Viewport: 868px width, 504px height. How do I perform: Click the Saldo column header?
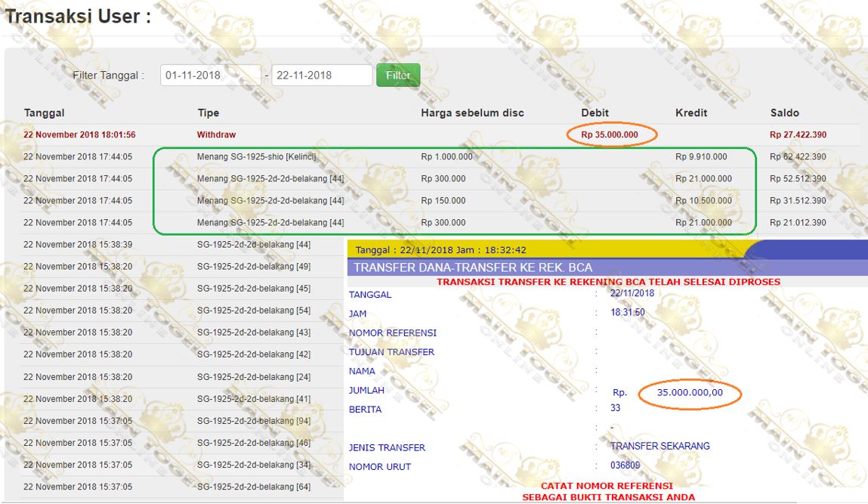[784, 113]
